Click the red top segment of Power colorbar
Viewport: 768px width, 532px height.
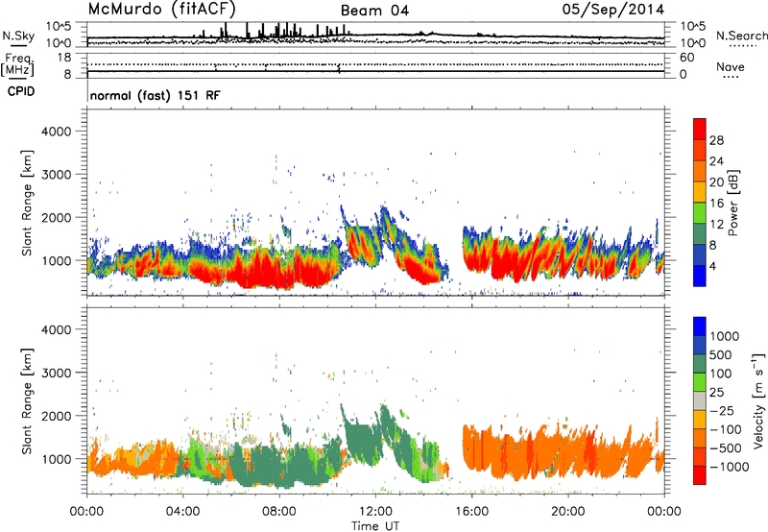click(700, 129)
